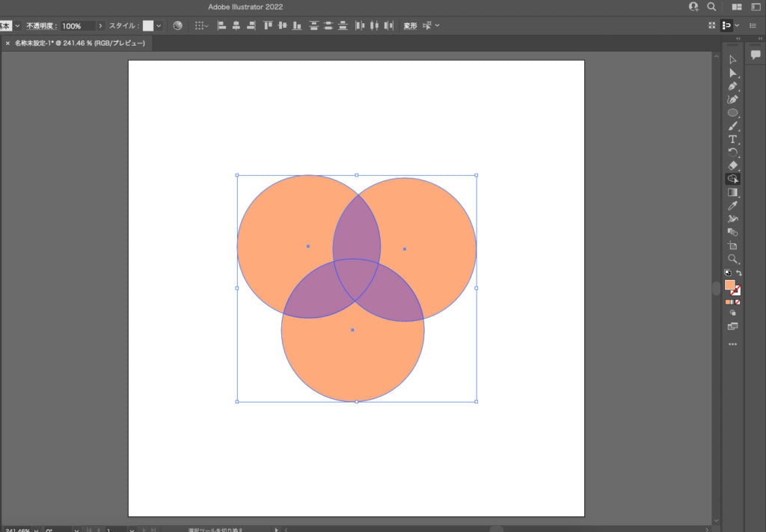Image resolution: width=766 pixels, height=532 pixels.
Task: Select the Zoom magnifier tool
Action: coord(732,259)
